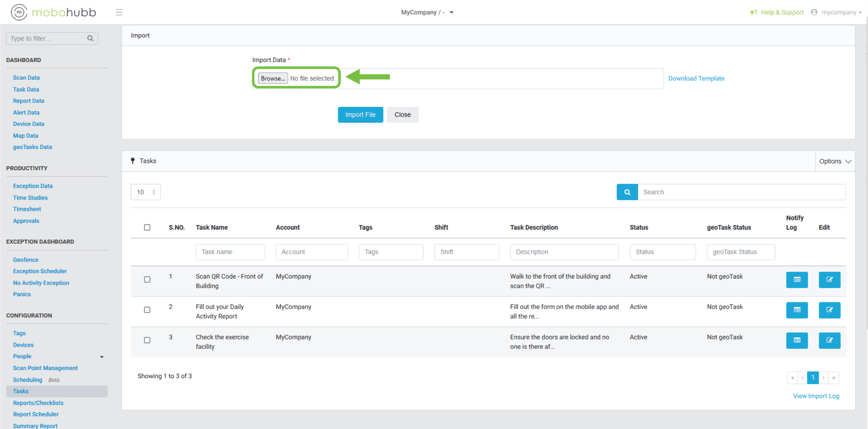Expand the People submenu arrow
The height and width of the screenshot is (429, 868).
pyautogui.click(x=101, y=357)
